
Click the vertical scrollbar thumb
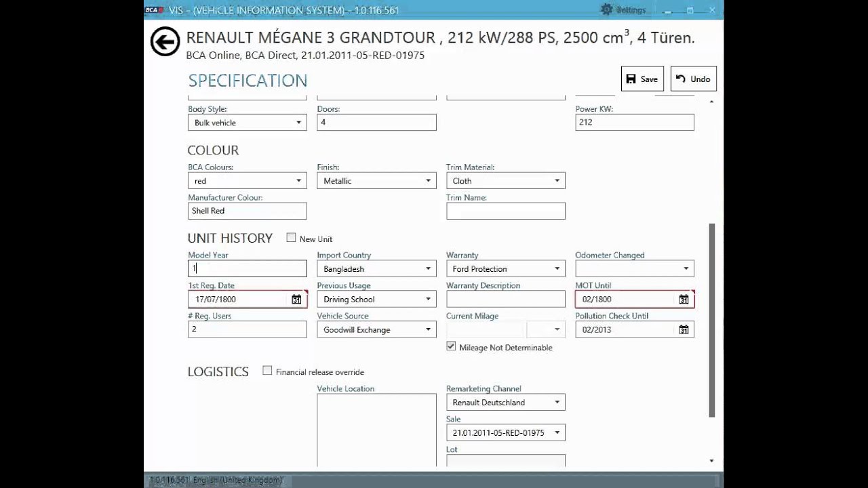(711, 320)
